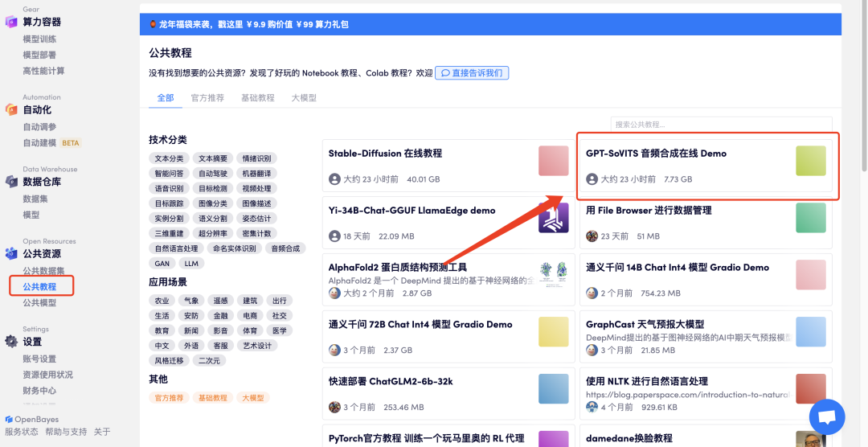Filter by the LLM tag

191,263
